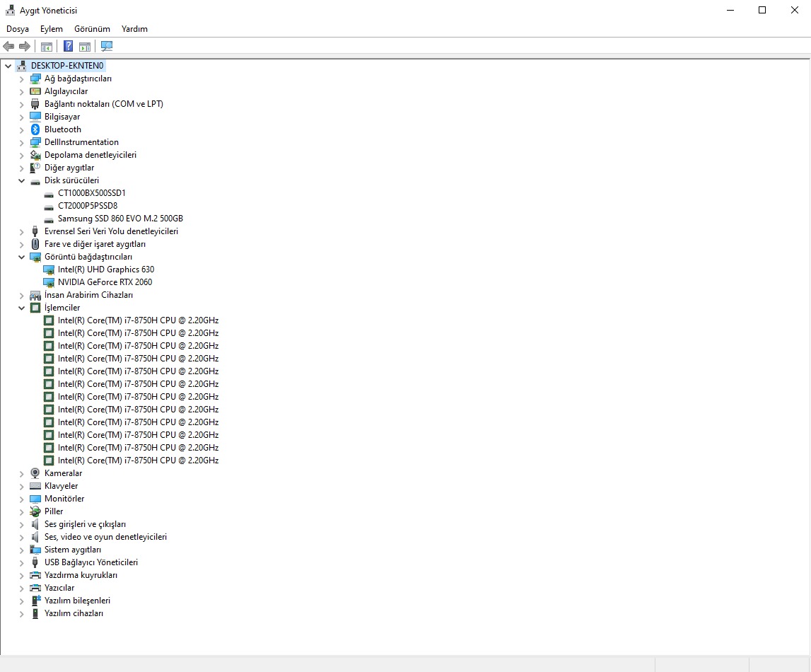Click the Forward arrow toolbar icon
This screenshot has height=672, width=811.
pos(24,47)
